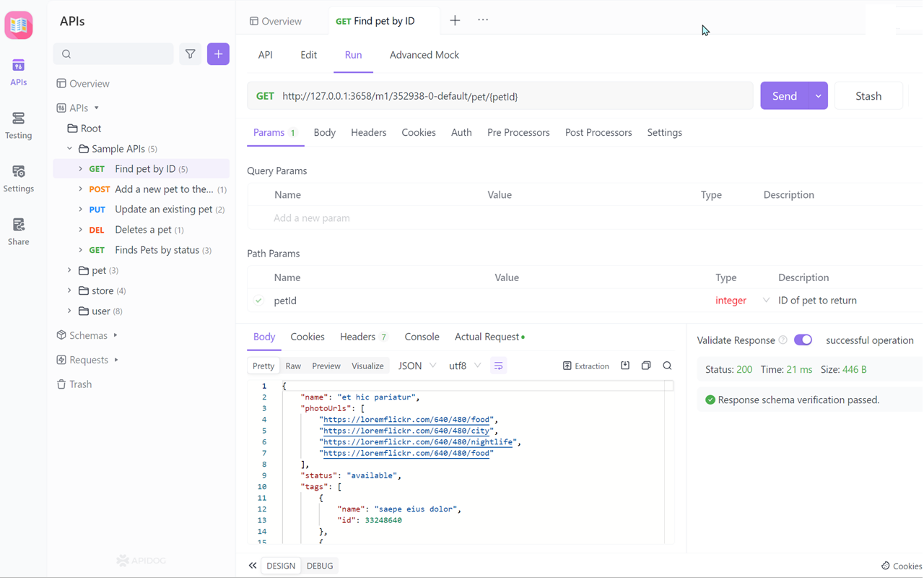Open the response Console tab
The width and height of the screenshot is (924, 578).
[422, 337]
